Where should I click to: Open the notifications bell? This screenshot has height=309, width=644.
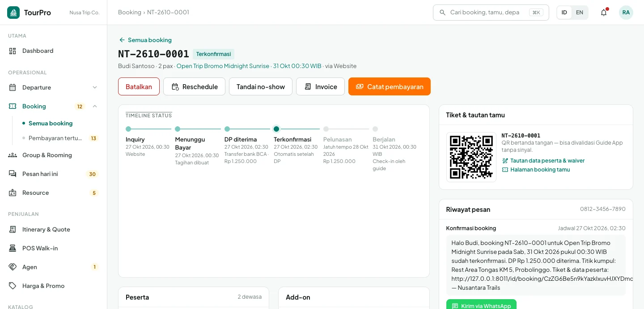coord(604,13)
